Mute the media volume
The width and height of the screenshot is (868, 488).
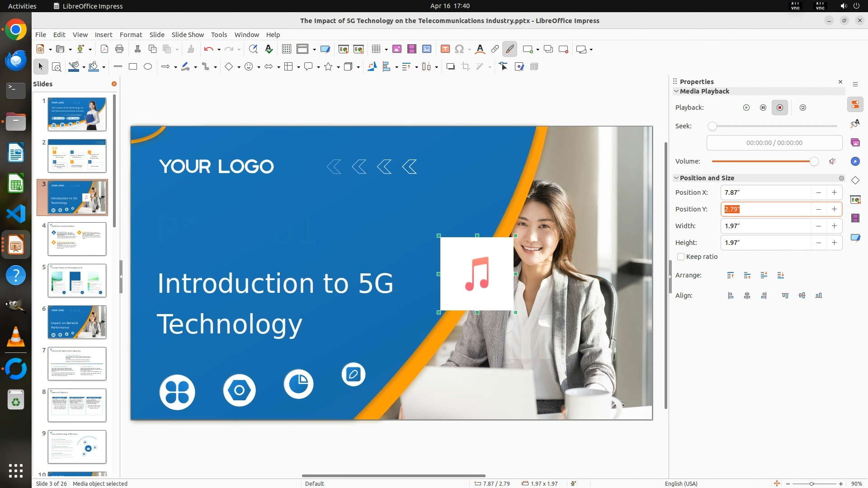point(832,161)
